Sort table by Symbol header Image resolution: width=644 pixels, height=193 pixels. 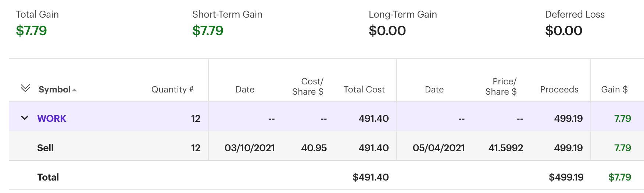coord(54,90)
